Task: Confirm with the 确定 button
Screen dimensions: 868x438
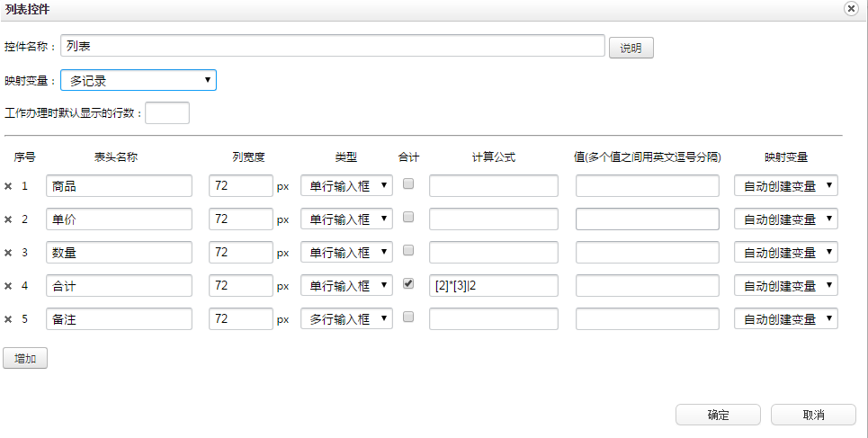Action: pyautogui.click(x=718, y=415)
